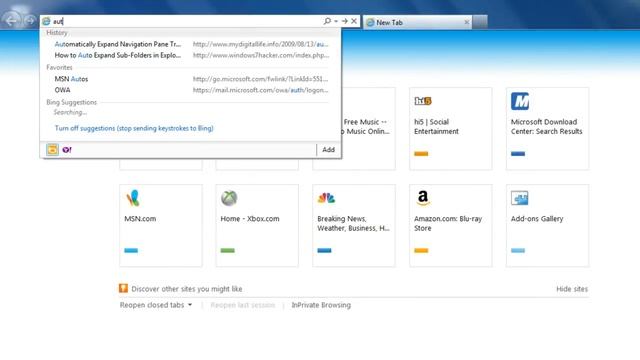Select Yahoo search provider icon
This screenshot has width=640, height=360.
[x=67, y=150]
